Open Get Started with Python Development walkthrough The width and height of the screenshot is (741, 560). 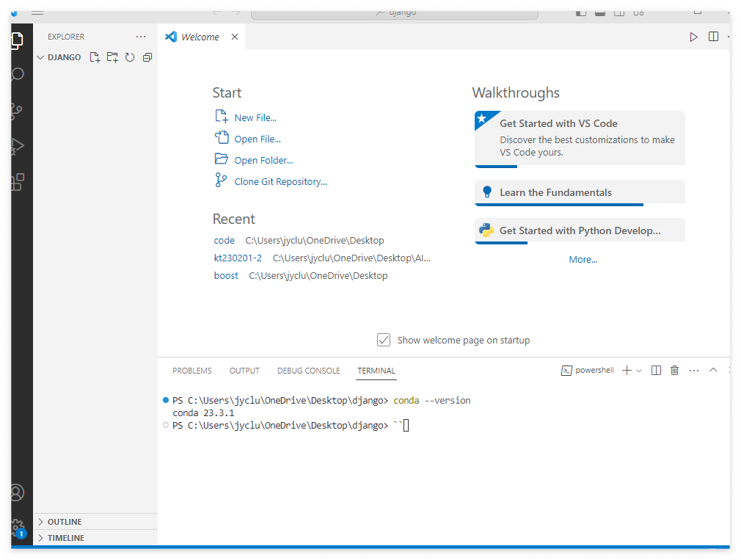[x=580, y=231]
